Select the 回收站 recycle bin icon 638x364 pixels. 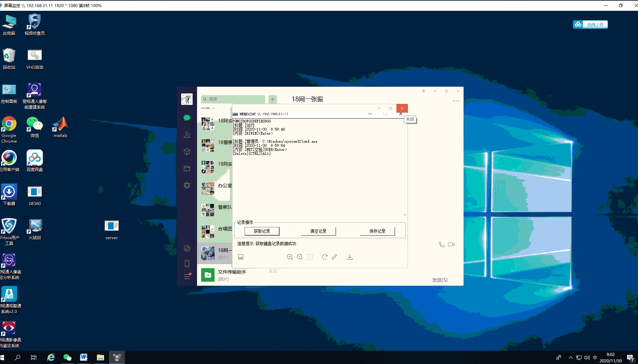coord(9,59)
